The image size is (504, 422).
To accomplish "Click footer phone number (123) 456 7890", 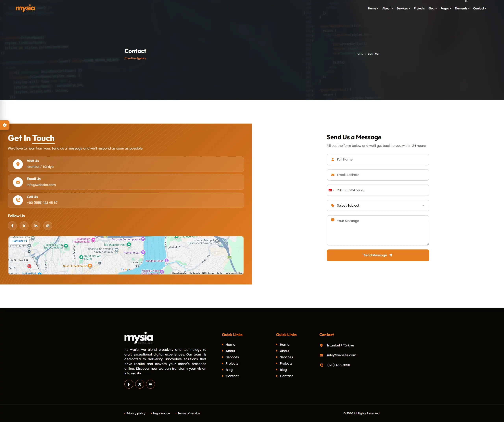I will [x=338, y=365].
